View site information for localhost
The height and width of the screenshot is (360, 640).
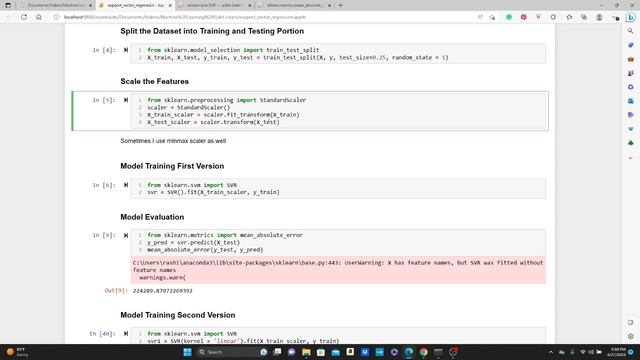click(57, 17)
